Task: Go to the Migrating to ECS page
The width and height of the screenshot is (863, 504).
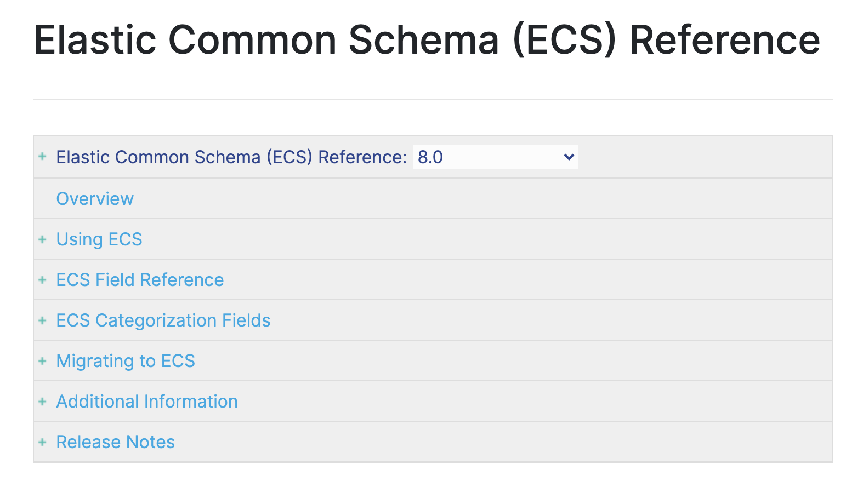Action: pos(125,360)
